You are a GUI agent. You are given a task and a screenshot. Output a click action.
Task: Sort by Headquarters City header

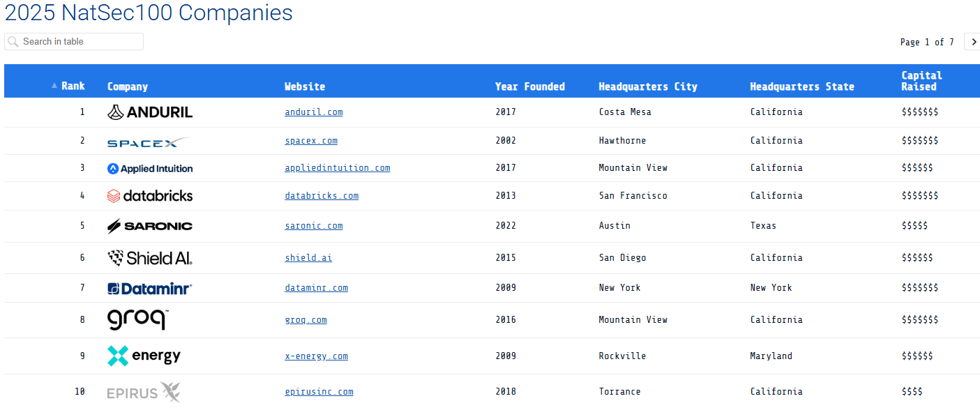(x=648, y=86)
